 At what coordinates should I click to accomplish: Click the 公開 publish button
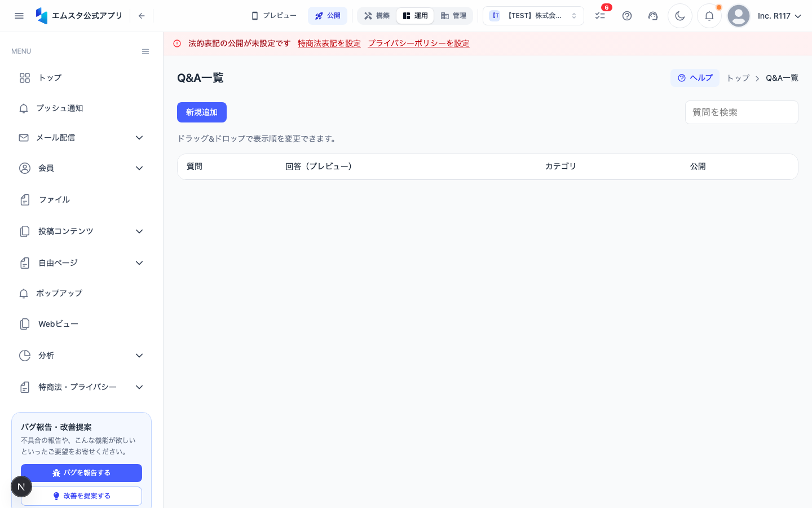pyautogui.click(x=328, y=16)
